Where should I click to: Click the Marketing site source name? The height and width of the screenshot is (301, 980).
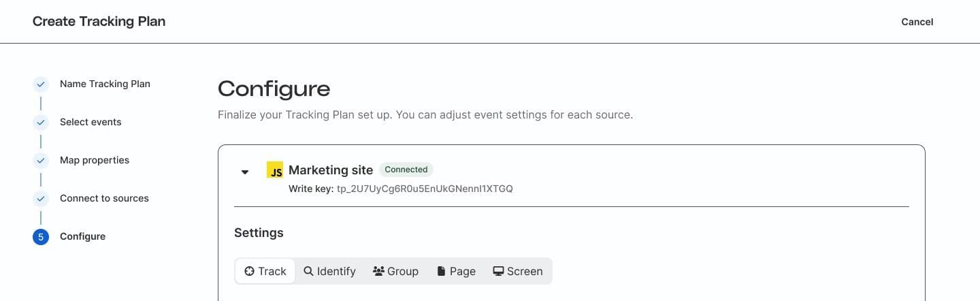coord(331,170)
